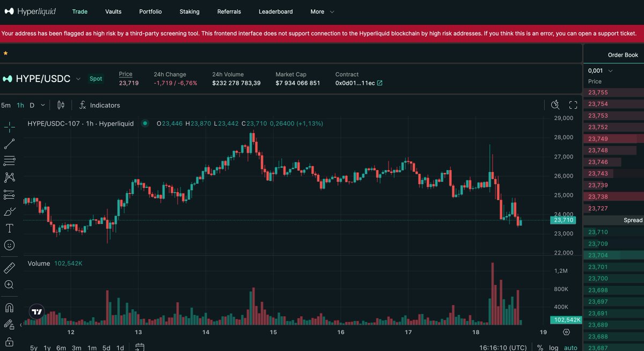Viewport: 644px width, 351px height.
Task: Set chart range to 1y
Action: point(47,348)
